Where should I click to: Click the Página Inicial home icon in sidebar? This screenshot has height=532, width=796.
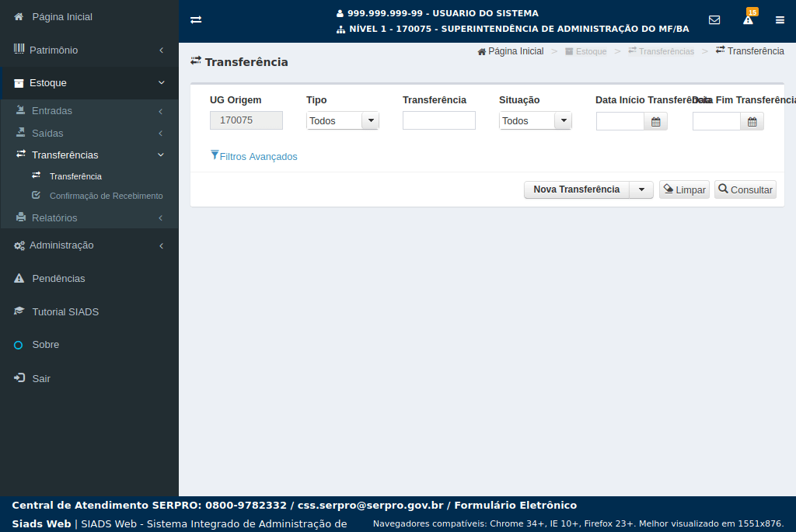tap(19, 17)
